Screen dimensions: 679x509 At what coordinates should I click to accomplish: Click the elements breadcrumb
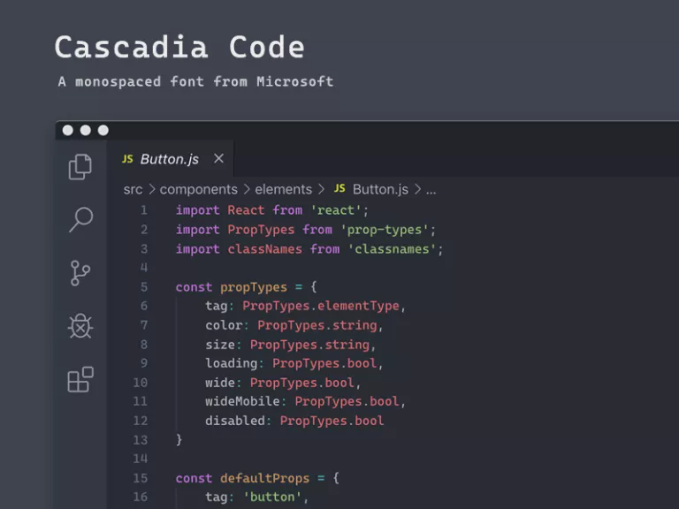pos(283,189)
